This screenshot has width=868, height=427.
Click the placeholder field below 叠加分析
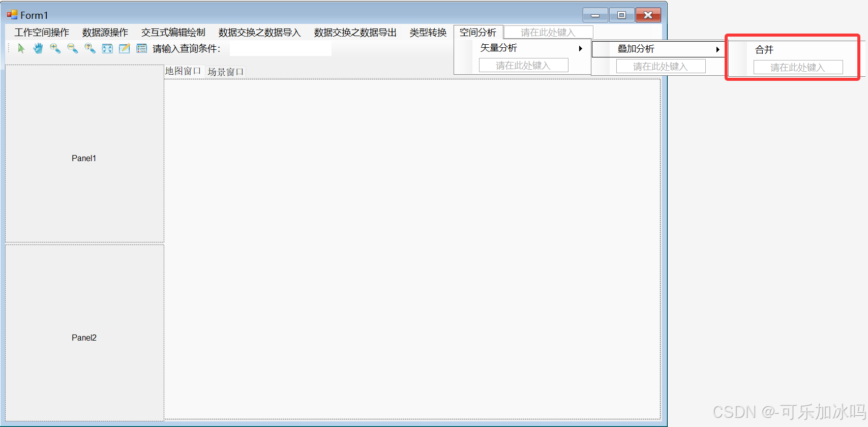pos(661,67)
